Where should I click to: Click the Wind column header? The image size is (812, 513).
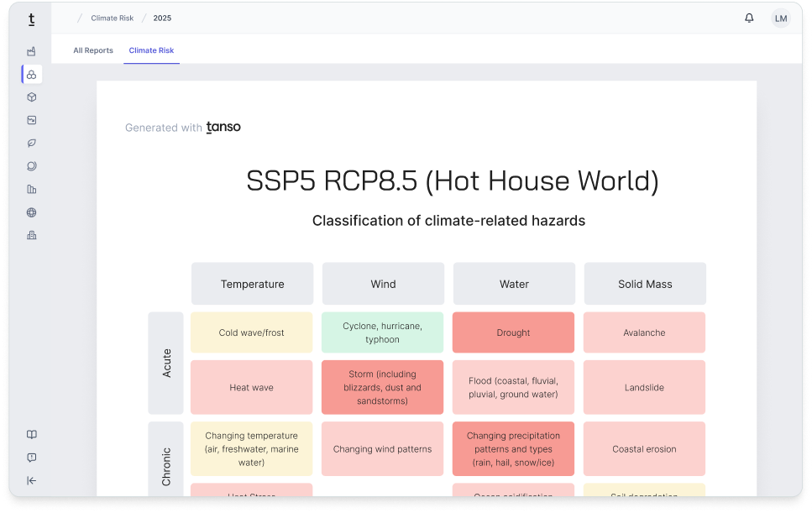[x=383, y=284]
